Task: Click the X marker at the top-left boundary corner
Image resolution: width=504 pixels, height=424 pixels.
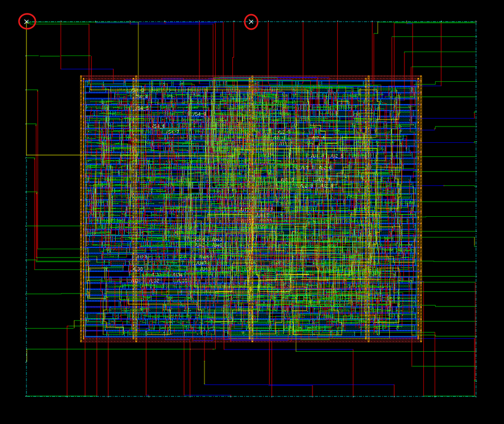Action: click(x=27, y=21)
